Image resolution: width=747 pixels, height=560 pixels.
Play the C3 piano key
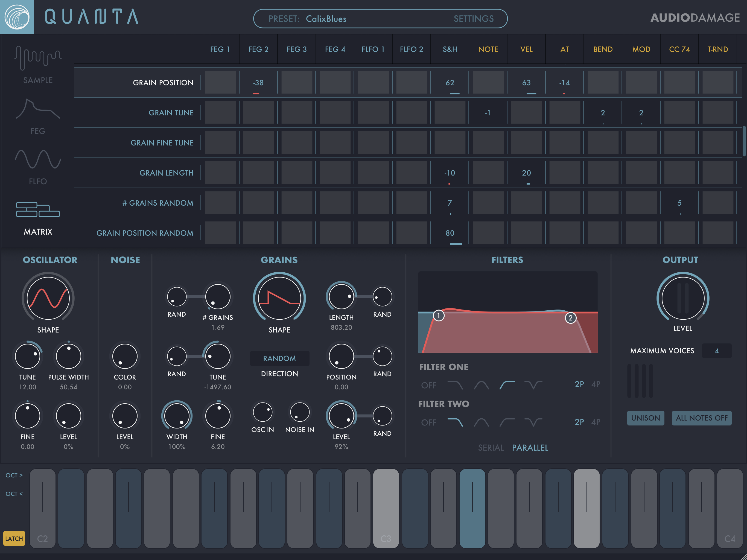(x=386, y=508)
